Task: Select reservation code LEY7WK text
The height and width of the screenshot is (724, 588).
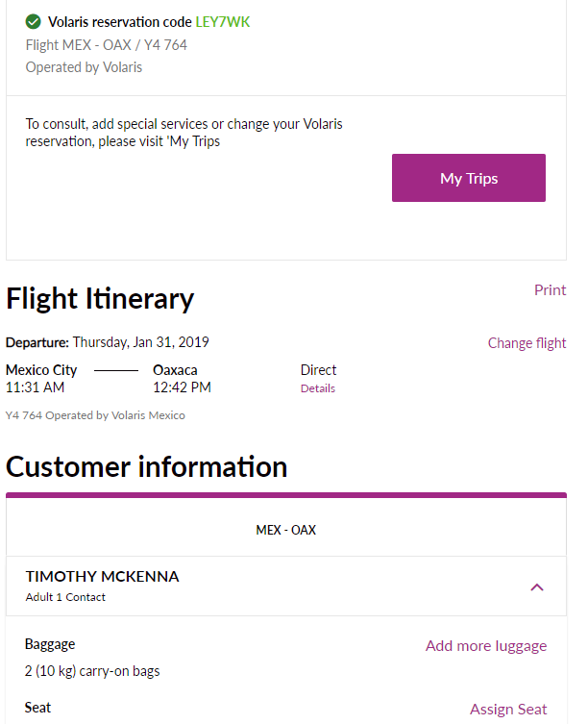Action: pos(223,22)
